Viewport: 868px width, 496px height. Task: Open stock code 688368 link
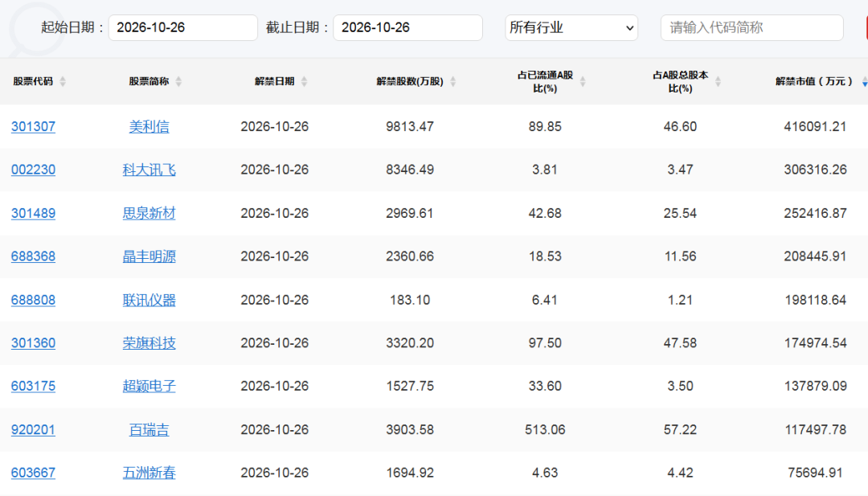pos(33,256)
